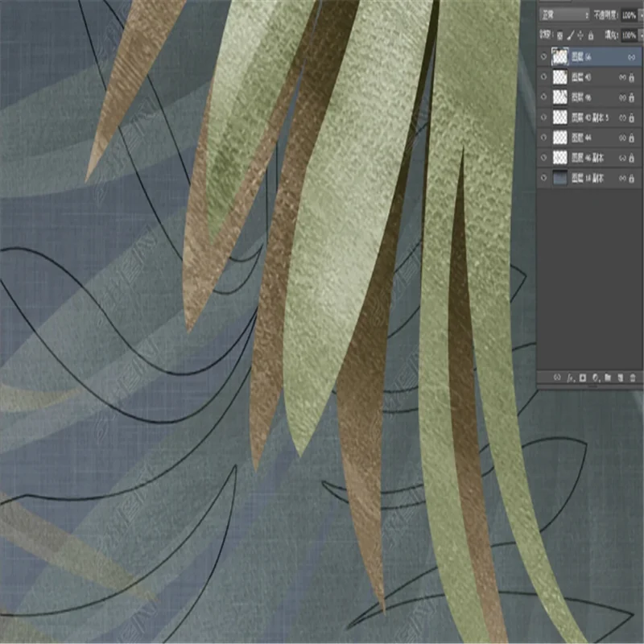
Task: Lock transparent pixels icon in Layers panel
Action: coord(559,35)
